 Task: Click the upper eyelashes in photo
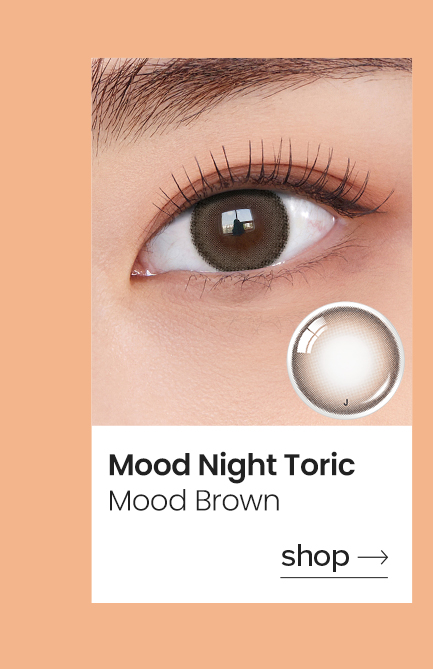click(273, 175)
